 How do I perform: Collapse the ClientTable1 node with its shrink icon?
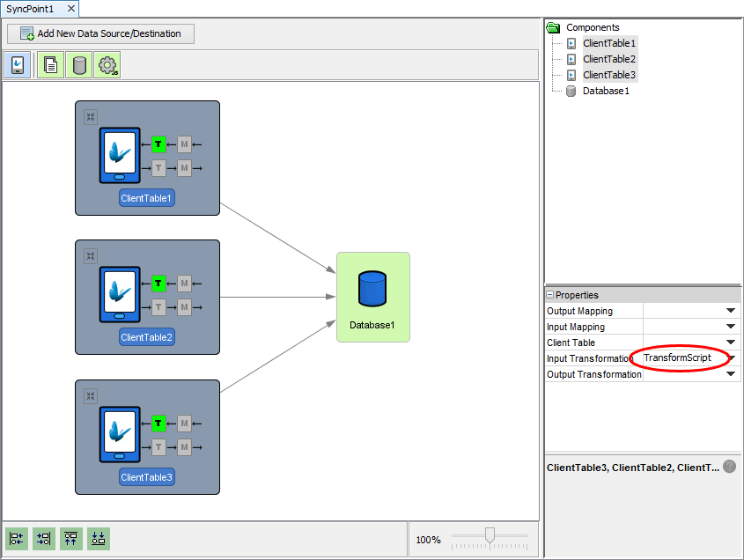pyautogui.click(x=91, y=117)
